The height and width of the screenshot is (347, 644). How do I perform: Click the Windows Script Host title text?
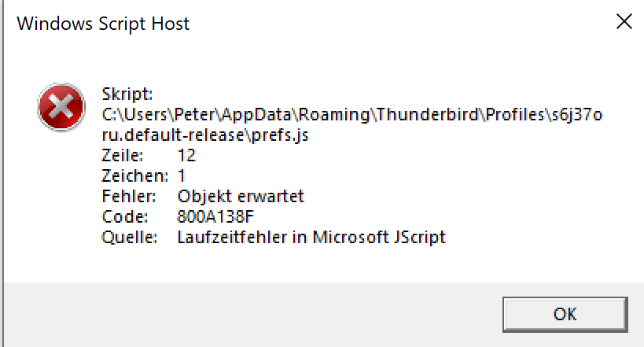(x=103, y=24)
